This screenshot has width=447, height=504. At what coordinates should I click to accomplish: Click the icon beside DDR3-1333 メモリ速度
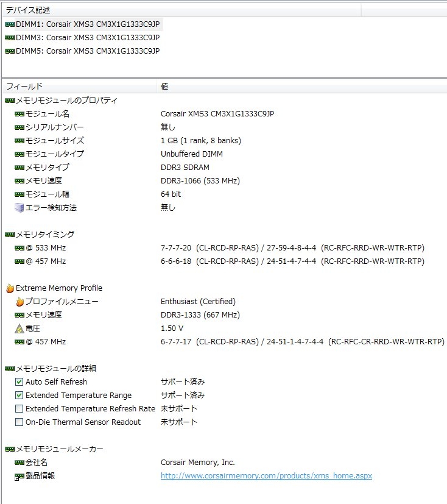tap(19, 315)
